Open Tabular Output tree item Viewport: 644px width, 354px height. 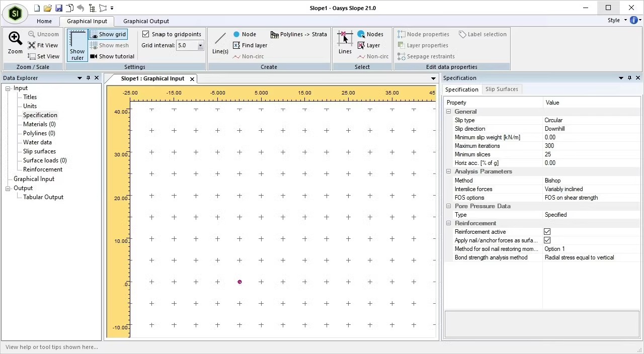coord(43,197)
